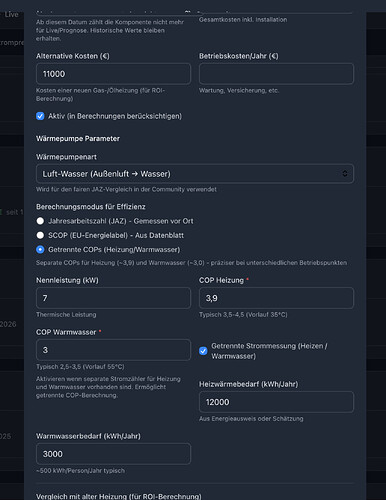Uncheck Getrennte Strommessung checkbox
This screenshot has height=500, width=386.
[203, 351]
